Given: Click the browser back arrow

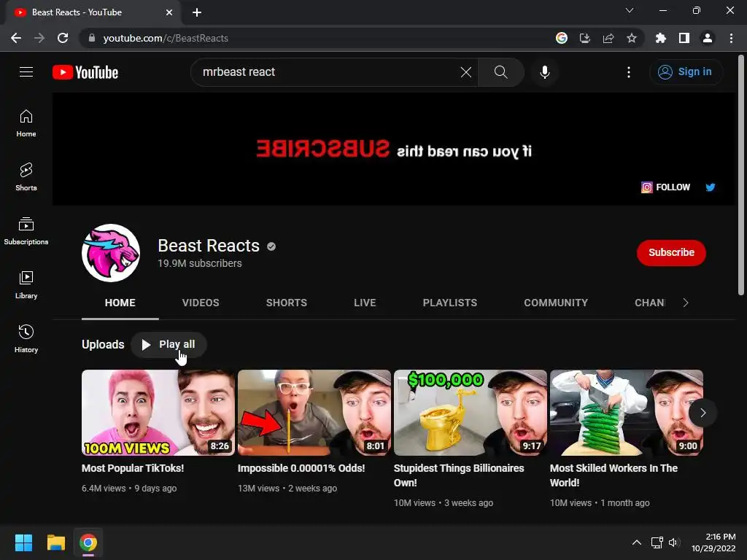Looking at the screenshot, I should point(16,38).
